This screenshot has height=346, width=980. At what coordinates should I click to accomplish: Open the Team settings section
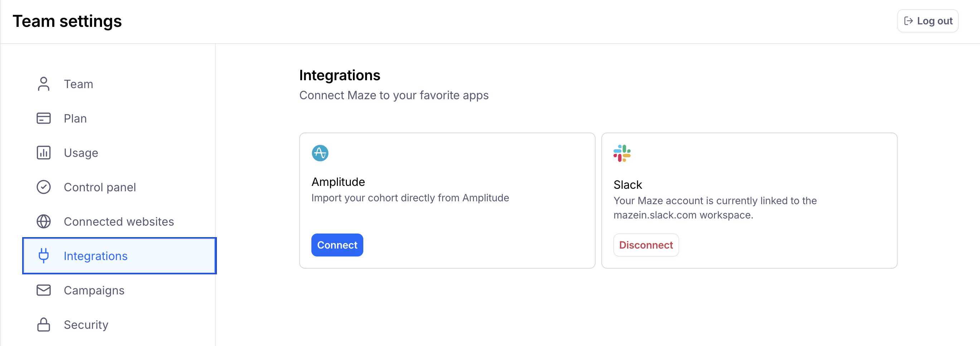pos(78,84)
